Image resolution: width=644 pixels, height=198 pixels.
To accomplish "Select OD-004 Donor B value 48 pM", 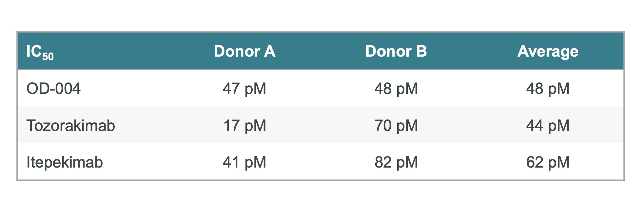I will point(396,89).
